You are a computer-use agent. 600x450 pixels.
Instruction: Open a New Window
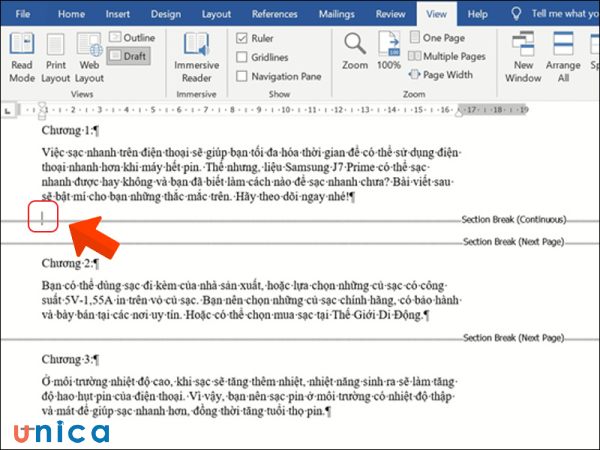523,56
